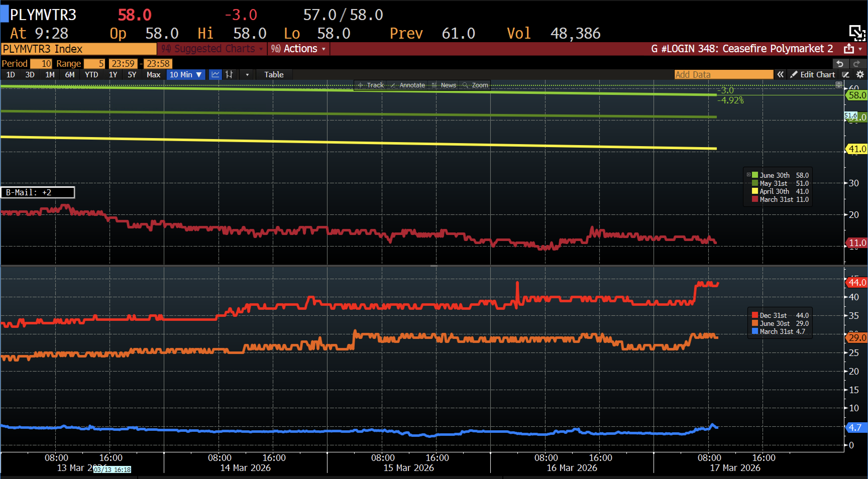Click April 30th yellow legend swatch
This screenshot has height=479, width=868.
click(x=755, y=191)
